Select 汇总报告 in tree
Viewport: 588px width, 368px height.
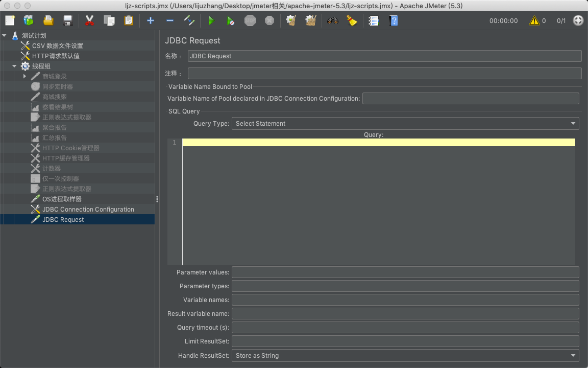tap(55, 138)
